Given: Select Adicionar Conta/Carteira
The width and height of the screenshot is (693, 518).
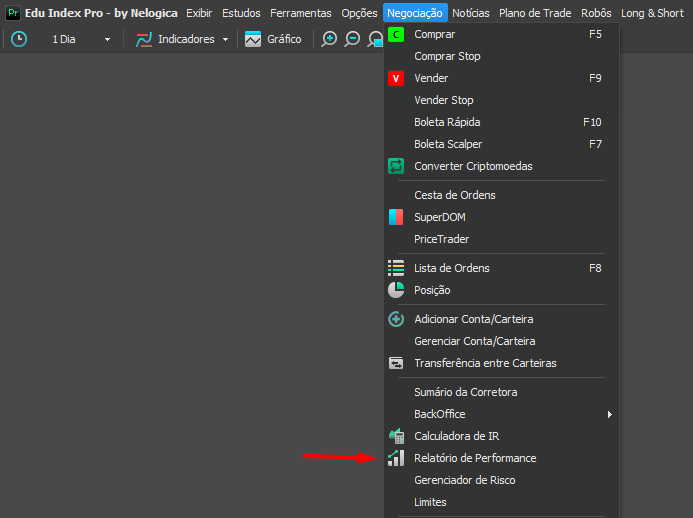Looking at the screenshot, I should [x=473, y=319].
